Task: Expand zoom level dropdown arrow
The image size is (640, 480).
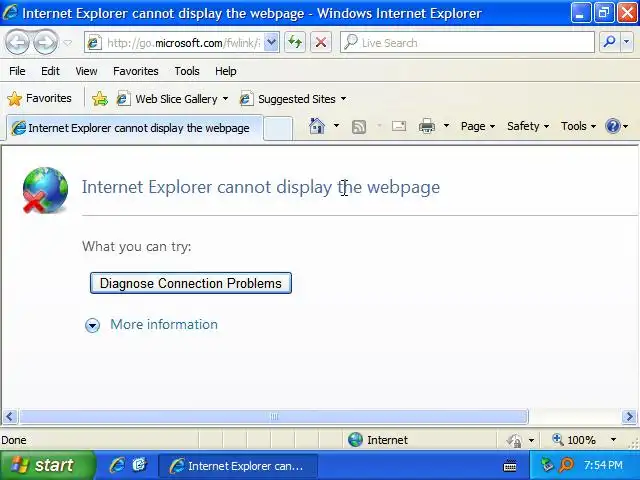Action: tap(613, 440)
